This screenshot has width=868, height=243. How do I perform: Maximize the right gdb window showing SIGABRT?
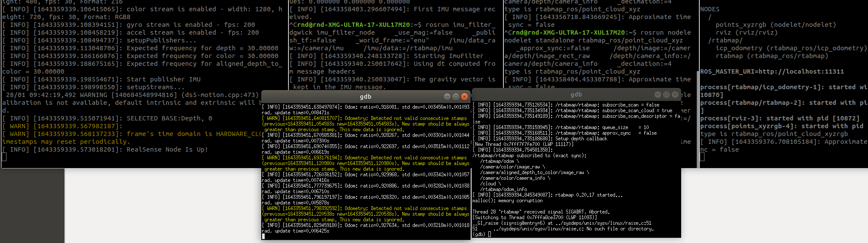(x=666, y=94)
